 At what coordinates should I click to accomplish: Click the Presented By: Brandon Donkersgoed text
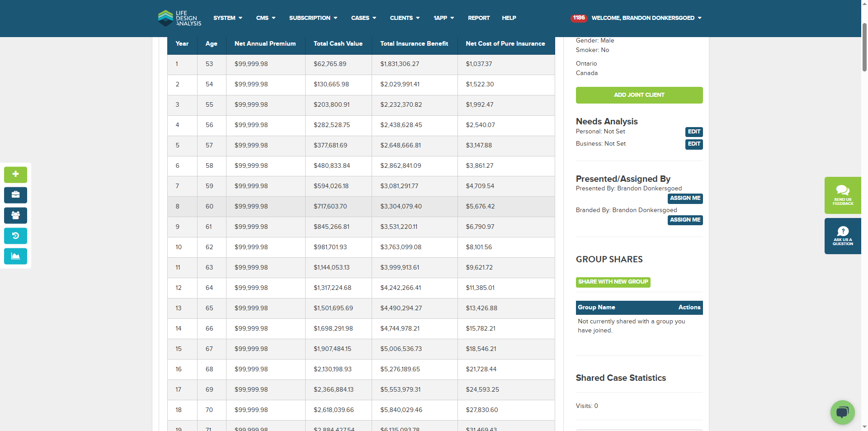point(629,189)
